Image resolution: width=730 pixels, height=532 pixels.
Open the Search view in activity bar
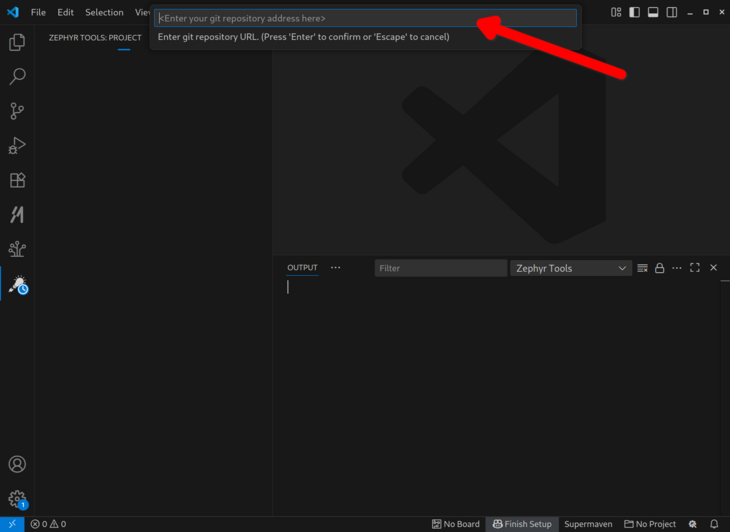17,76
